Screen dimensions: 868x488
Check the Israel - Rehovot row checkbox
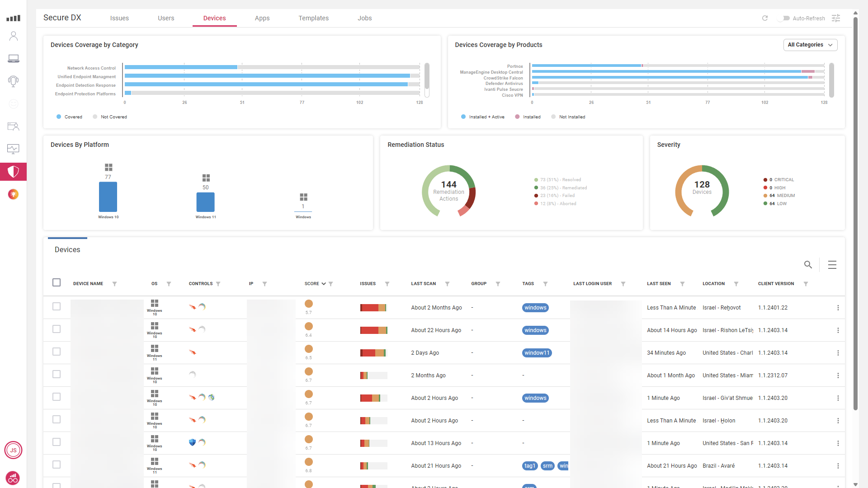point(57,306)
